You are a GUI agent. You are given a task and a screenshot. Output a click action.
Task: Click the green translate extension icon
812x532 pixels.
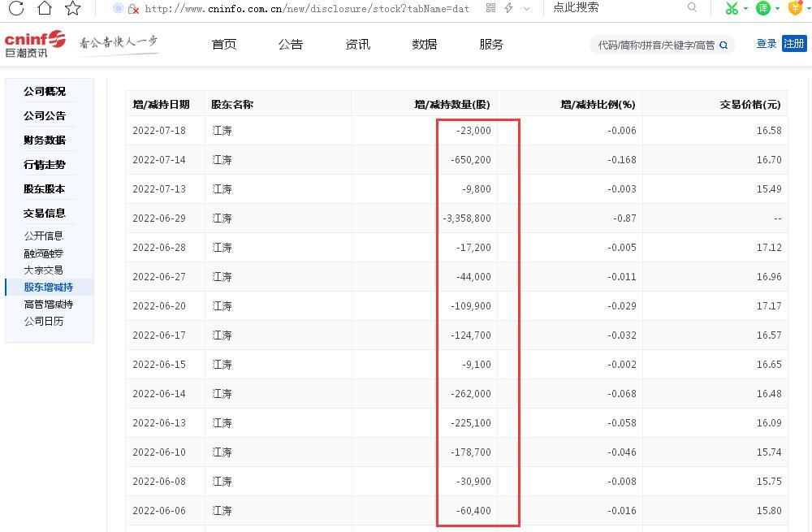763,8
